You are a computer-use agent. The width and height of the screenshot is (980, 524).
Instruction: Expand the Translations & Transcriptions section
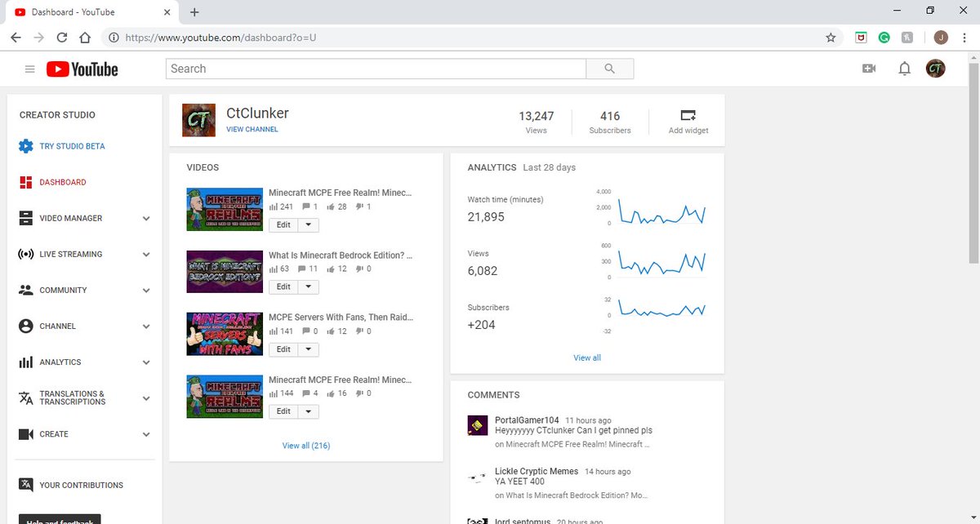[146, 398]
